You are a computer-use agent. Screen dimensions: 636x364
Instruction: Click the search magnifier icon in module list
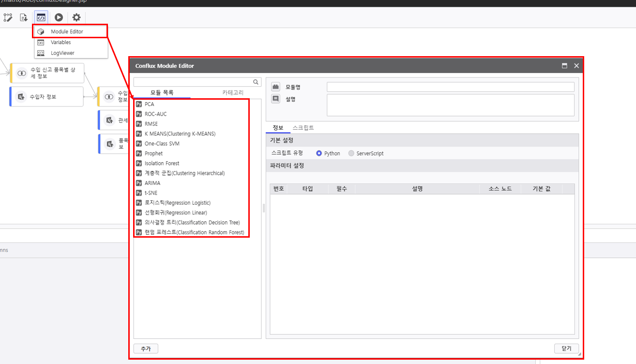pos(256,82)
